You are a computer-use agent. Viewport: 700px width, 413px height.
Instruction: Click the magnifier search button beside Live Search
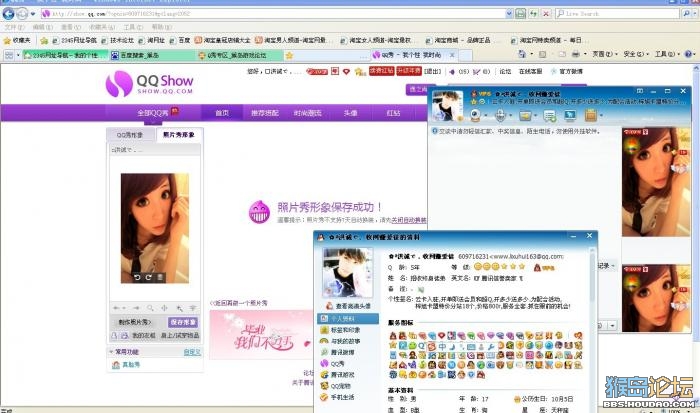686,14
